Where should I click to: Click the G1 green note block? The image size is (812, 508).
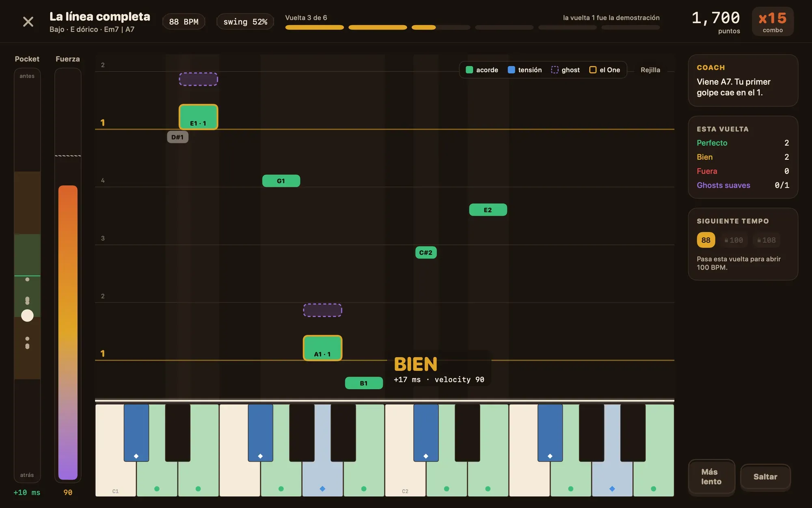click(x=281, y=181)
